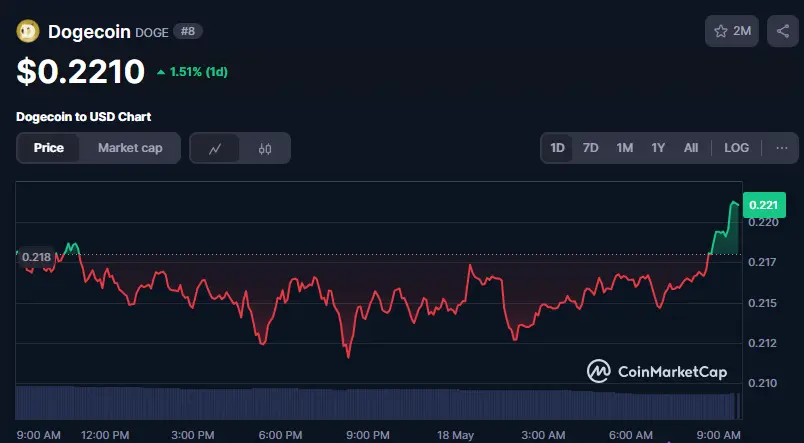
Task: Click the Dogecoin coin logo icon
Action: (x=28, y=31)
